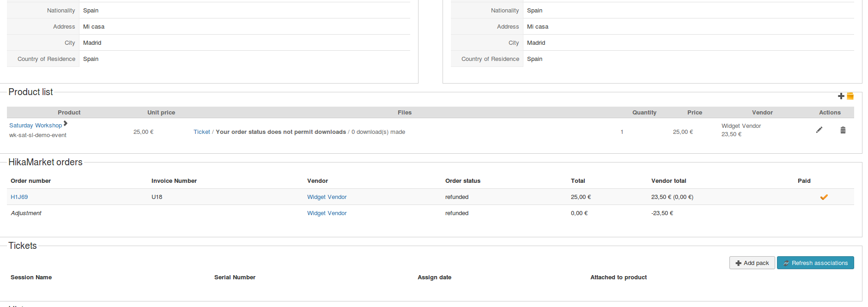Delete the Saturday Workshop product via trash icon

(x=843, y=130)
